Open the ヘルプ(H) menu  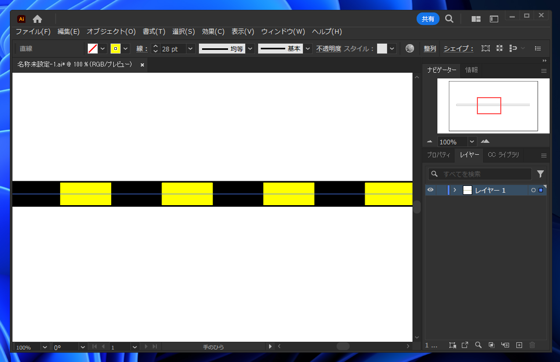click(327, 32)
